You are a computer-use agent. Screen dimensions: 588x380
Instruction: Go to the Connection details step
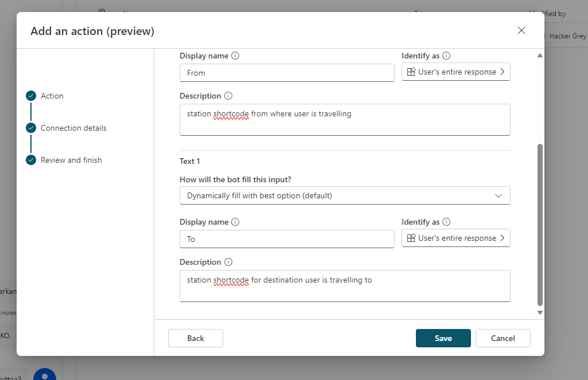point(73,128)
